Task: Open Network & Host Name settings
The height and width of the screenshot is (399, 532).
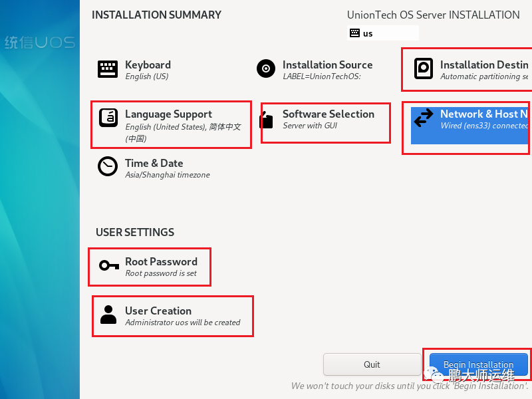Action: tap(469, 126)
